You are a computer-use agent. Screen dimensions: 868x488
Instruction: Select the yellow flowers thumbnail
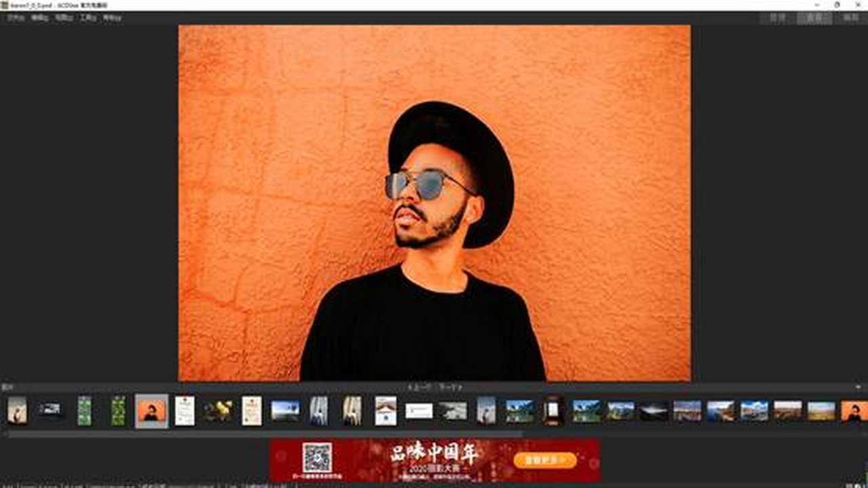(x=218, y=411)
